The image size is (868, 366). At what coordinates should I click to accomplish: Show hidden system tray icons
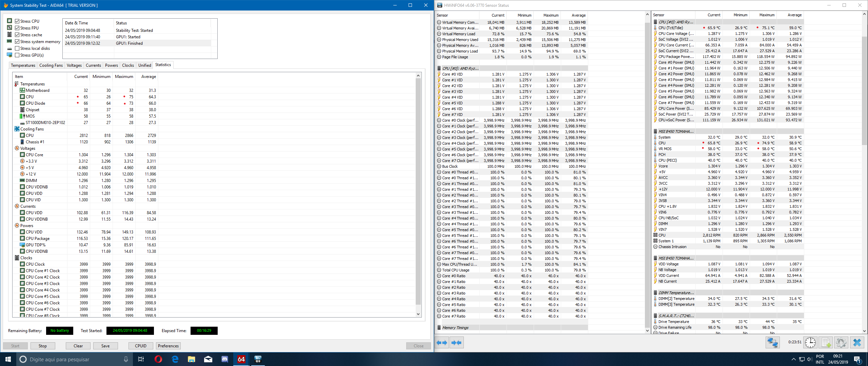coord(793,359)
